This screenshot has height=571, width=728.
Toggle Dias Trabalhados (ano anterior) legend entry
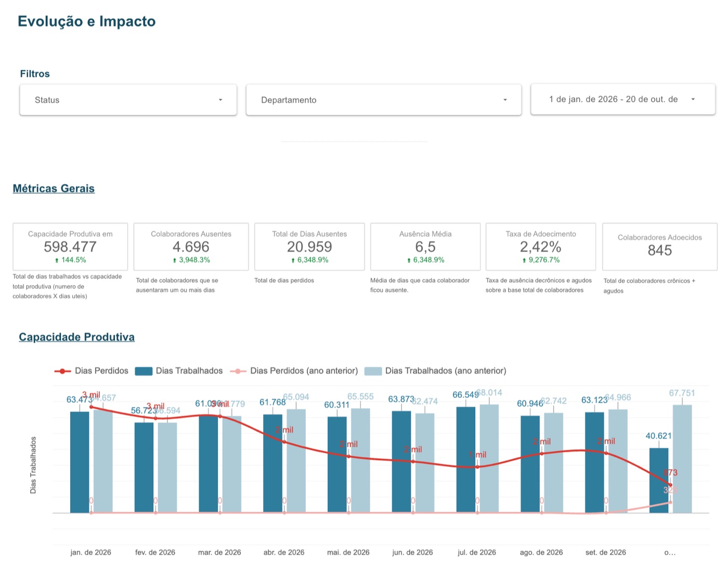coord(435,371)
